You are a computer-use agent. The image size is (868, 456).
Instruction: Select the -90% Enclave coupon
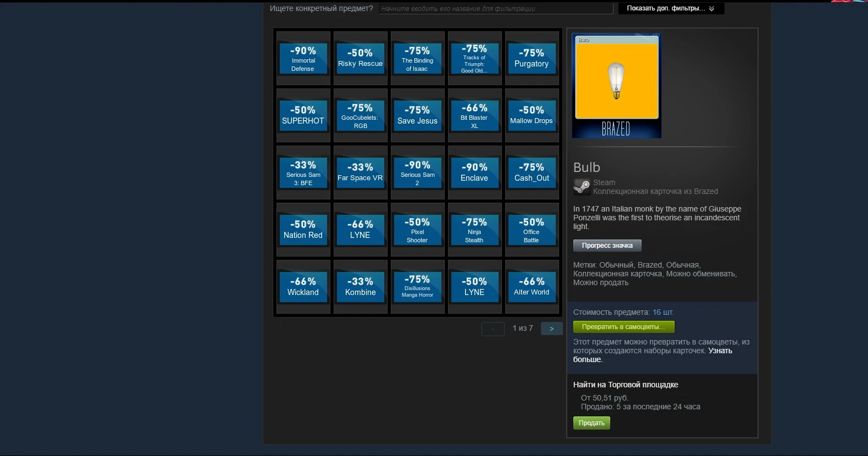click(475, 173)
